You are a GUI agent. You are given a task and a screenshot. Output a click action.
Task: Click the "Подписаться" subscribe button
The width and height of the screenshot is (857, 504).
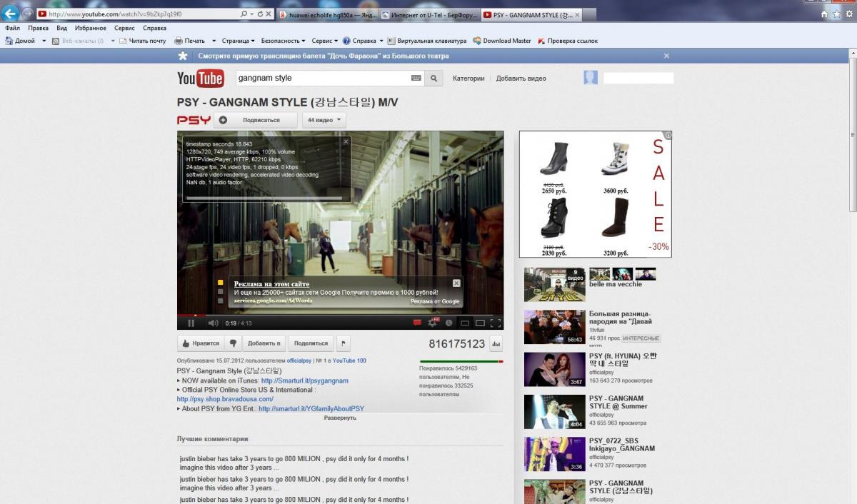pos(256,120)
